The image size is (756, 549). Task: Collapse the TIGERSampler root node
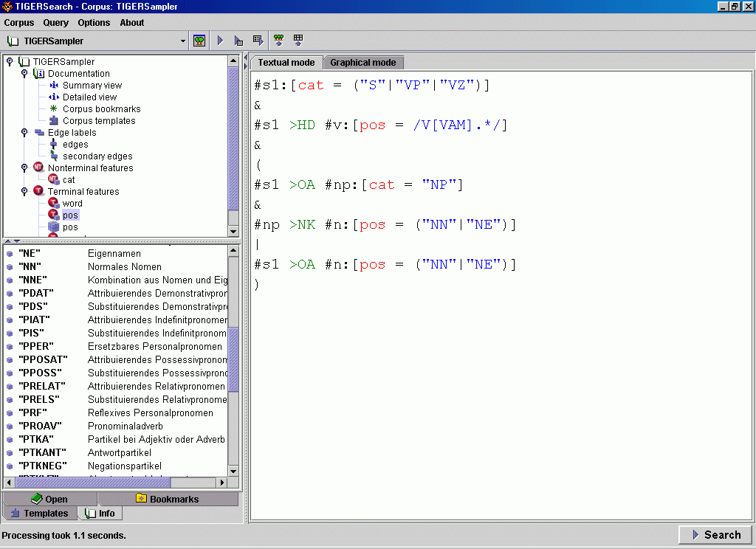point(10,61)
